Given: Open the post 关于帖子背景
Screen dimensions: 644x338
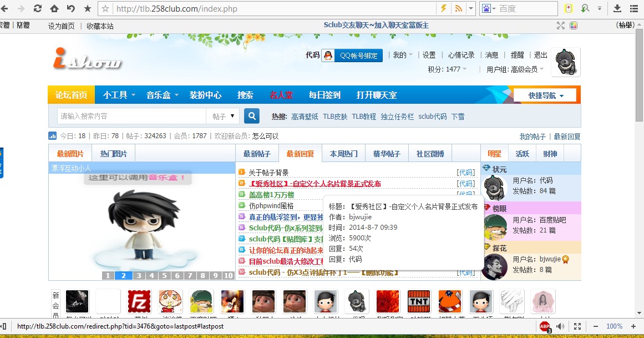Looking at the screenshot, I should tap(268, 173).
